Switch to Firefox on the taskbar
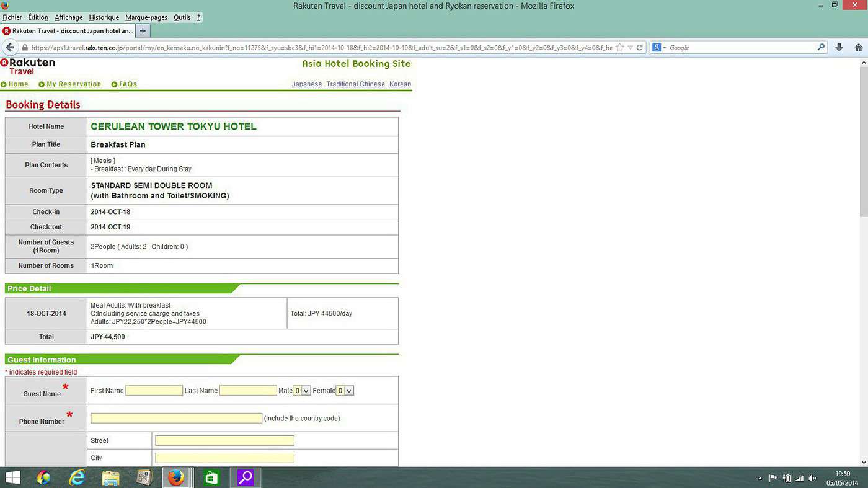 pos(176,477)
